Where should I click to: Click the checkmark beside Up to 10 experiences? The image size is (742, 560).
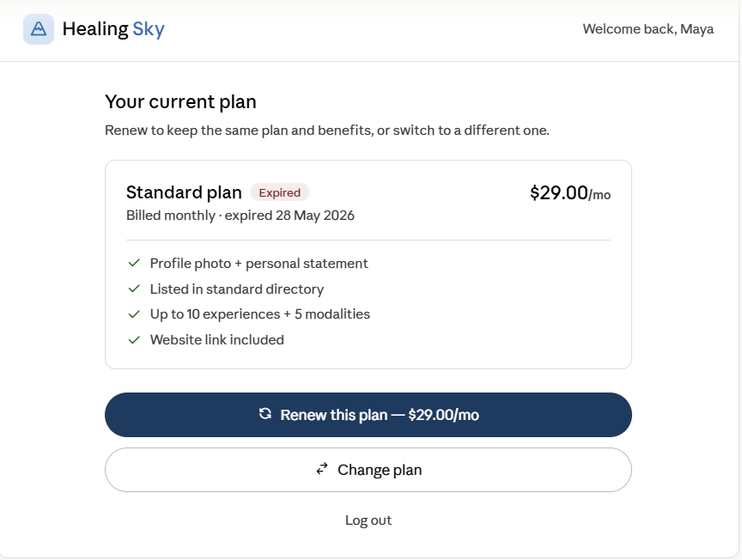(x=134, y=313)
